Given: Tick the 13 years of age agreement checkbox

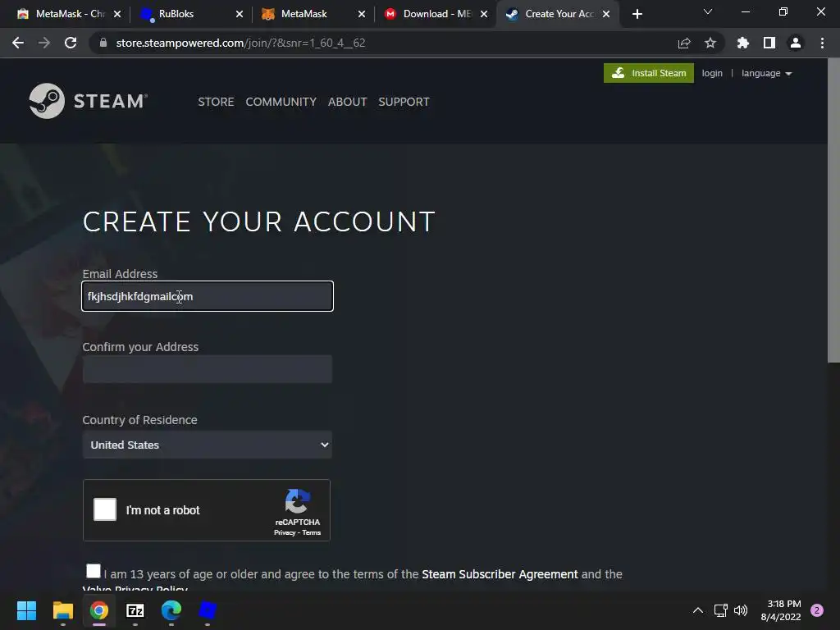Looking at the screenshot, I should [94, 571].
